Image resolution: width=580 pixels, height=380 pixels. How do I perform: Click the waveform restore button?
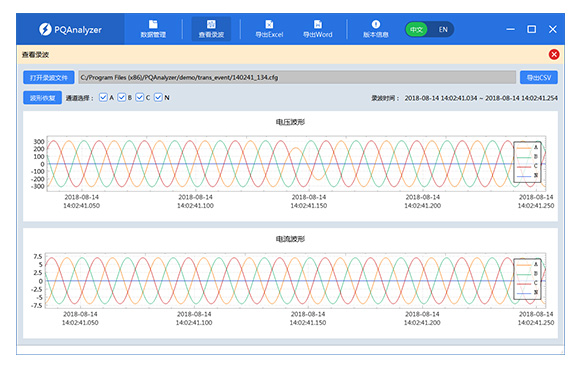pos(43,98)
